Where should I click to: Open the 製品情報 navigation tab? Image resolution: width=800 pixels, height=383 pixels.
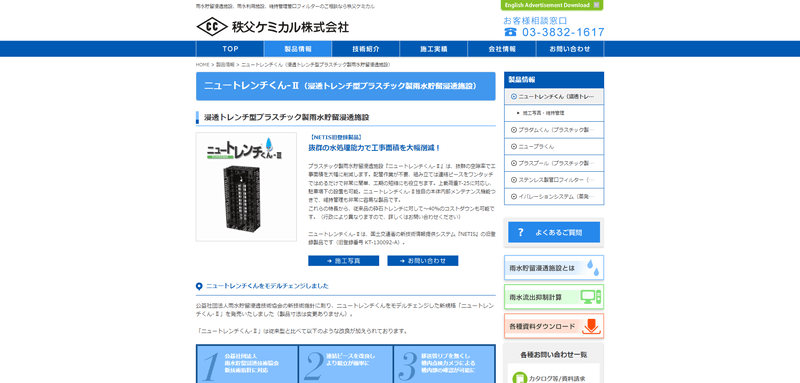298,49
